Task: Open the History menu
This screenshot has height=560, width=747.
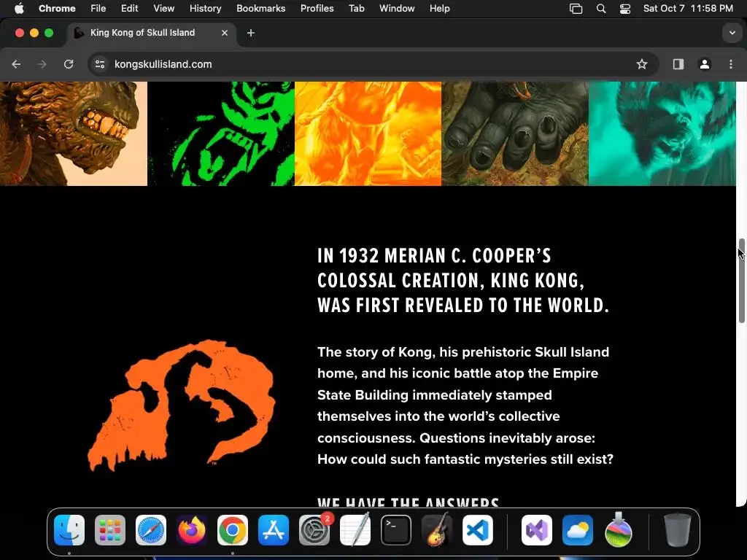Action: [x=205, y=9]
